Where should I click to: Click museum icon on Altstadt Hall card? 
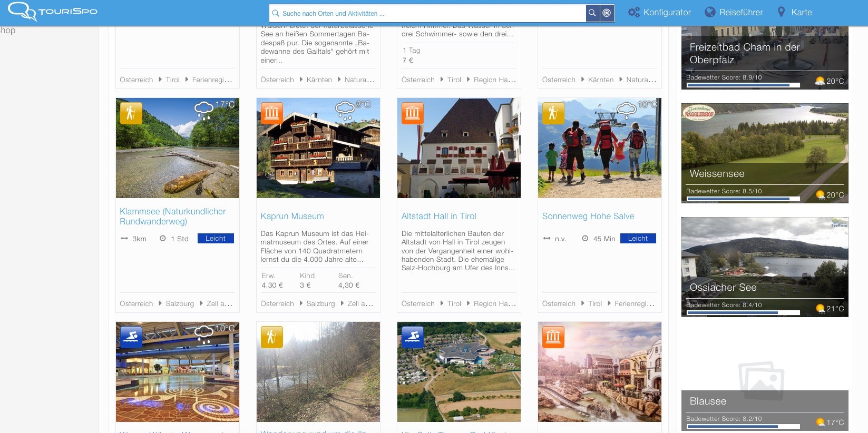[x=413, y=113]
